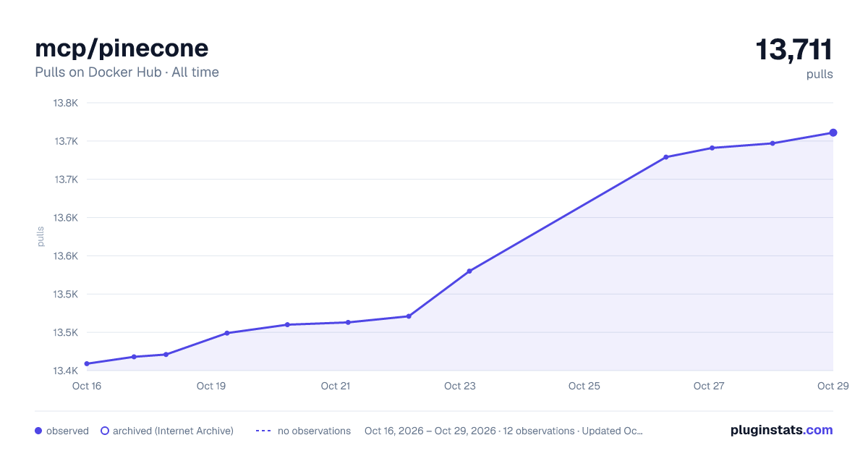Click the 13.8K y-axis label
The height and width of the screenshot is (456, 868).
[66, 103]
